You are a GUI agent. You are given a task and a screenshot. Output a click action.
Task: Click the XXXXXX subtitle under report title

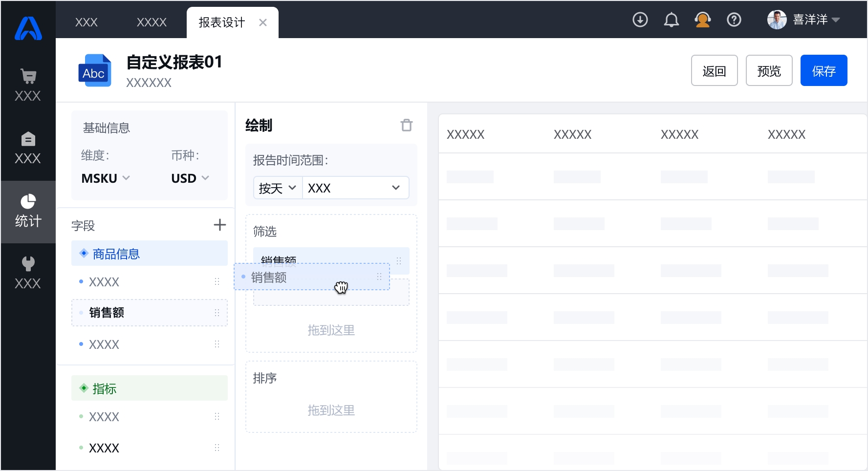pyautogui.click(x=149, y=83)
